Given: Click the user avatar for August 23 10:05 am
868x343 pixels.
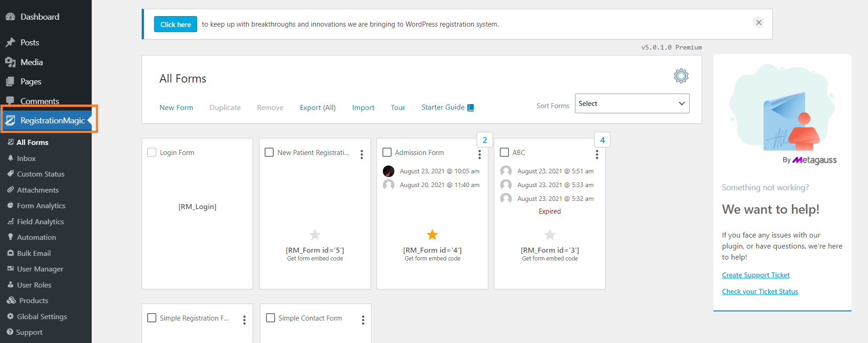Looking at the screenshot, I should point(388,171).
